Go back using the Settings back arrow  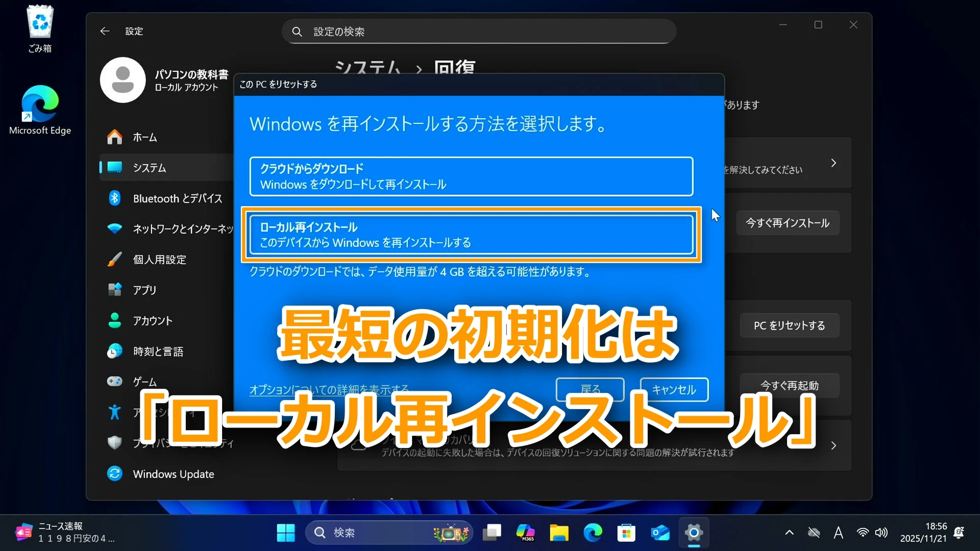(105, 31)
